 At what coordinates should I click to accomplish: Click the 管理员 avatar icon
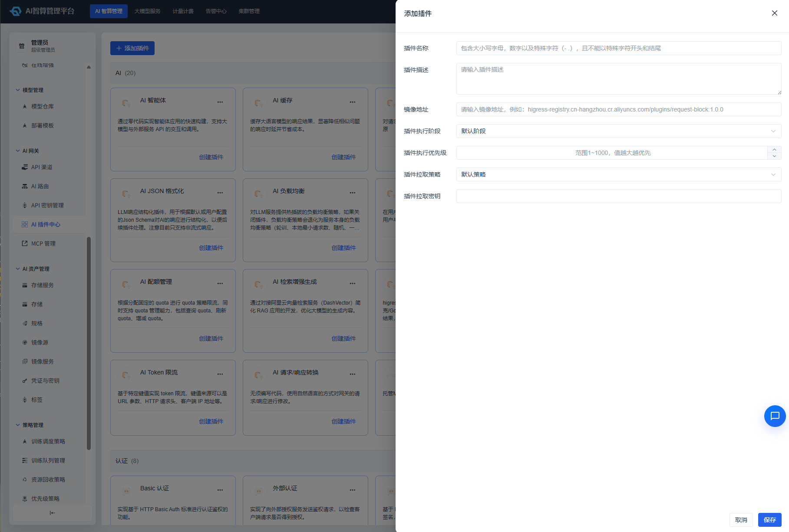[x=22, y=46]
